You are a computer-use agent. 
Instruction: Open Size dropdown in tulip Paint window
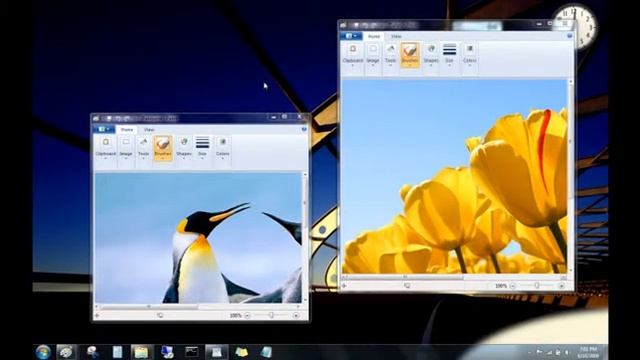pos(449,55)
